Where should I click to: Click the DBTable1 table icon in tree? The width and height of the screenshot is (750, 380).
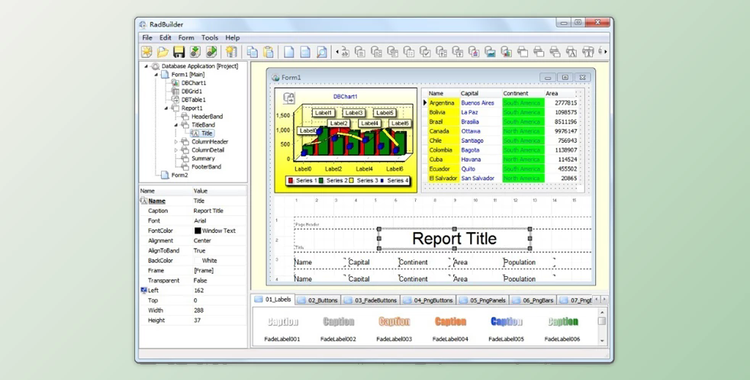[x=176, y=100]
